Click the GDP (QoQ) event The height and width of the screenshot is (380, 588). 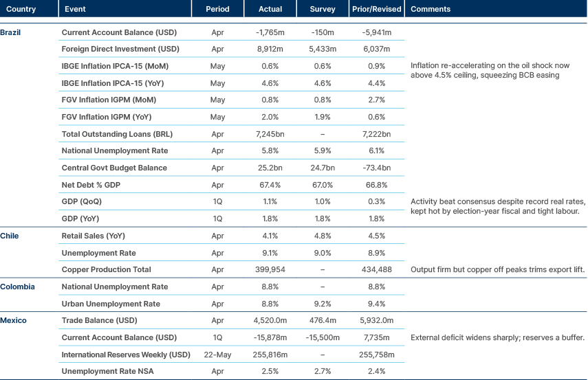coord(82,201)
